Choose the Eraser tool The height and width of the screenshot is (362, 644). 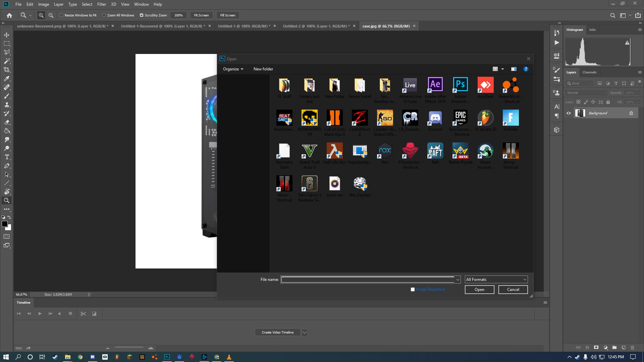pos(7,122)
